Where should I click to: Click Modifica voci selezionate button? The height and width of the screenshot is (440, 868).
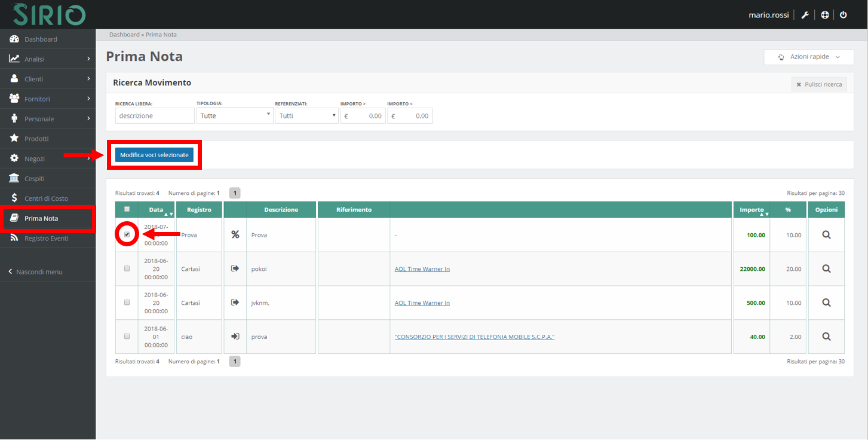coord(154,155)
